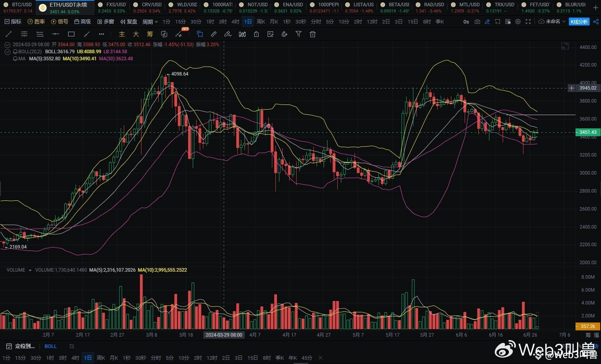Click the 2024-03-29 08:00 time axis label
Screen dimensions: 601x364
[224, 335]
